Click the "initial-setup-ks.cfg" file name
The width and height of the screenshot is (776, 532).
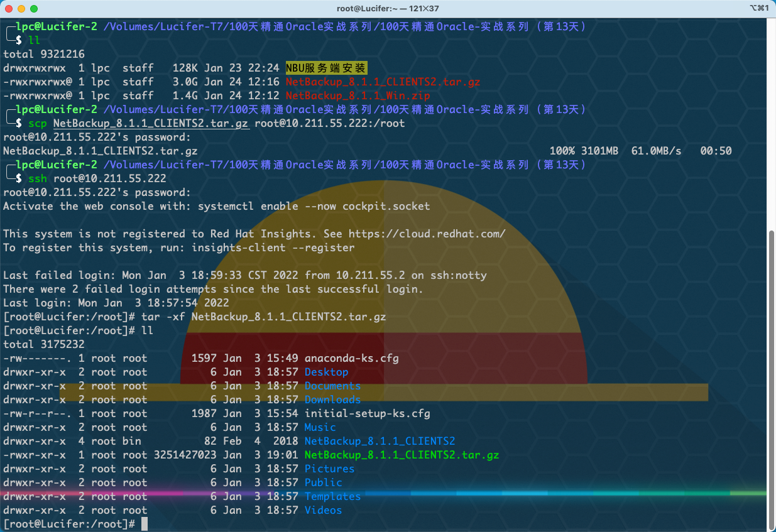tap(368, 413)
